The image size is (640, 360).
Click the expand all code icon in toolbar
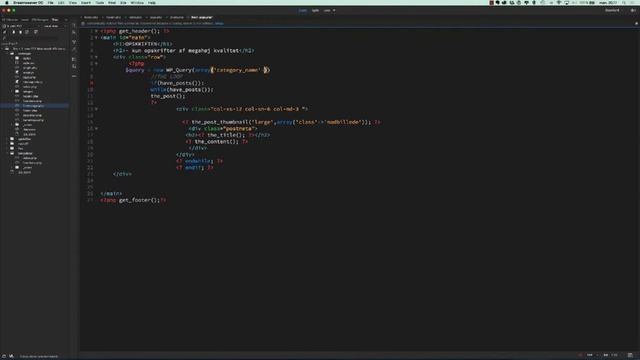coord(74,42)
